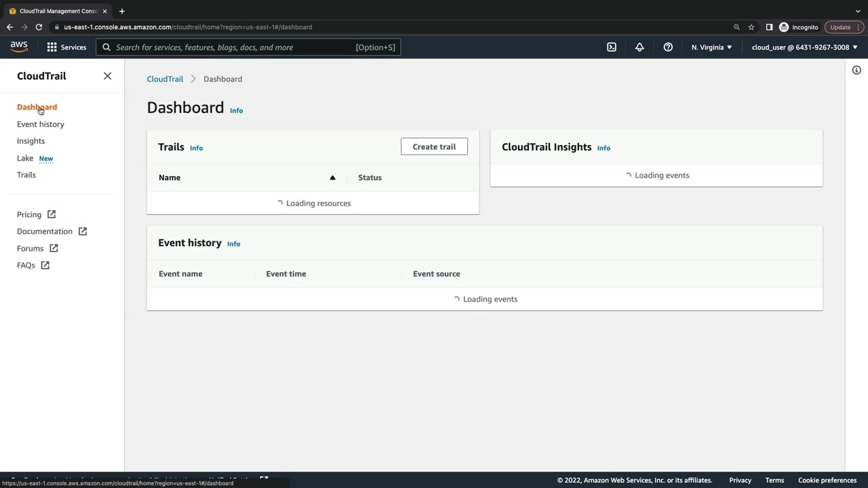Bookmark this page with the star icon
Image resolution: width=868 pixels, height=488 pixels.
pos(751,27)
